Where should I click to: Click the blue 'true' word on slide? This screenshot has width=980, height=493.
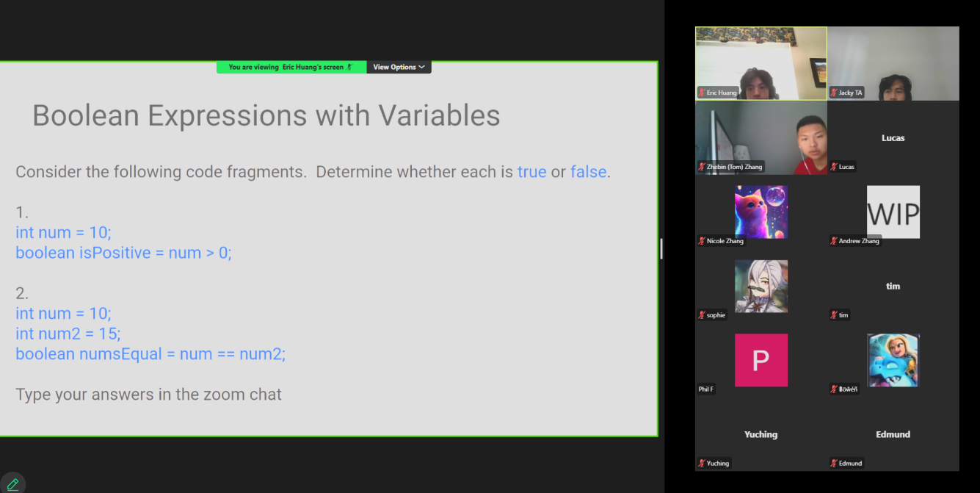(x=531, y=172)
